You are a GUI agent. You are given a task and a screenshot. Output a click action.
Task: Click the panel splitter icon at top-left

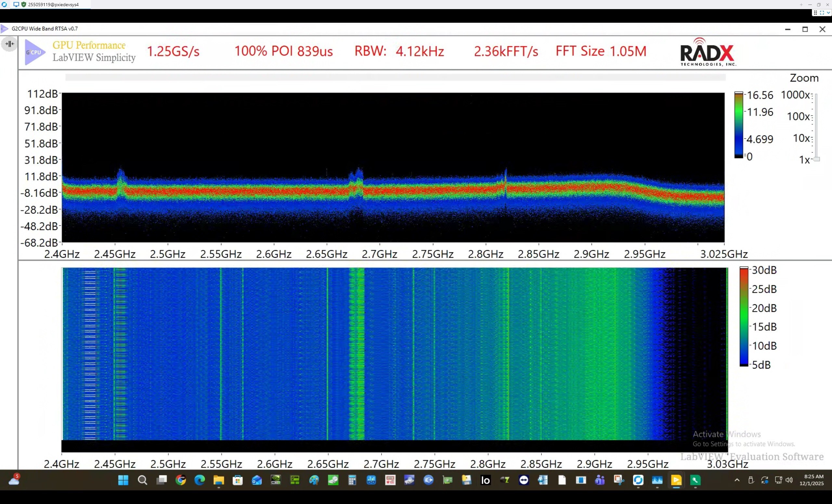point(9,44)
